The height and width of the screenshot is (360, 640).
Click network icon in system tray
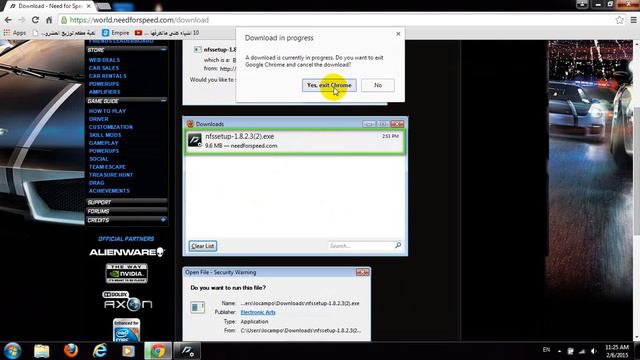(x=582, y=351)
